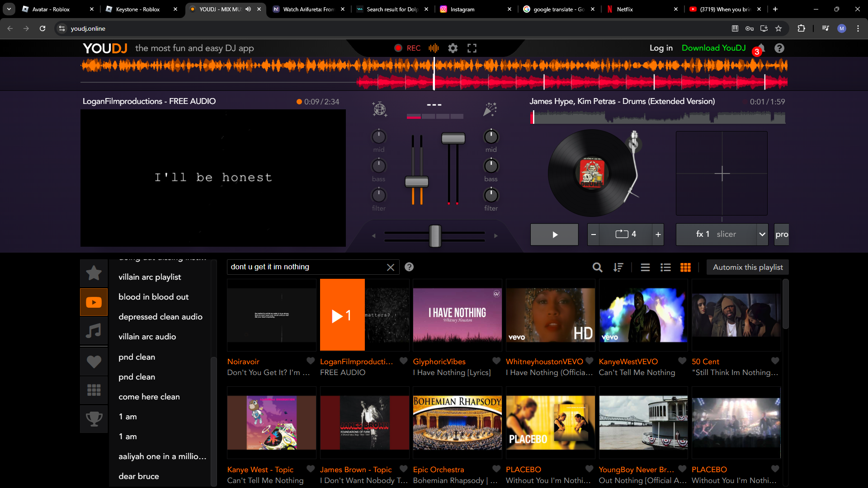Like the 50 Cent track

click(x=775, y=361)
